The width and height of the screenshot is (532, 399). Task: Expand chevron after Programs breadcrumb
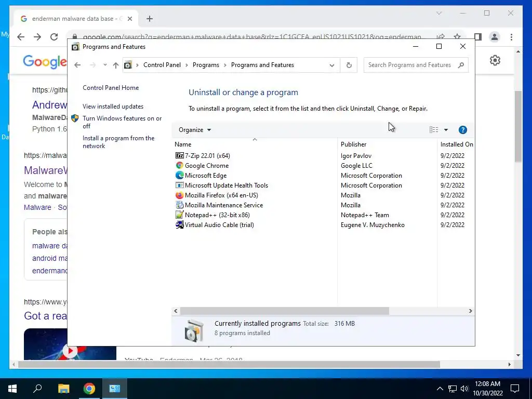click(x=225, y=65)
